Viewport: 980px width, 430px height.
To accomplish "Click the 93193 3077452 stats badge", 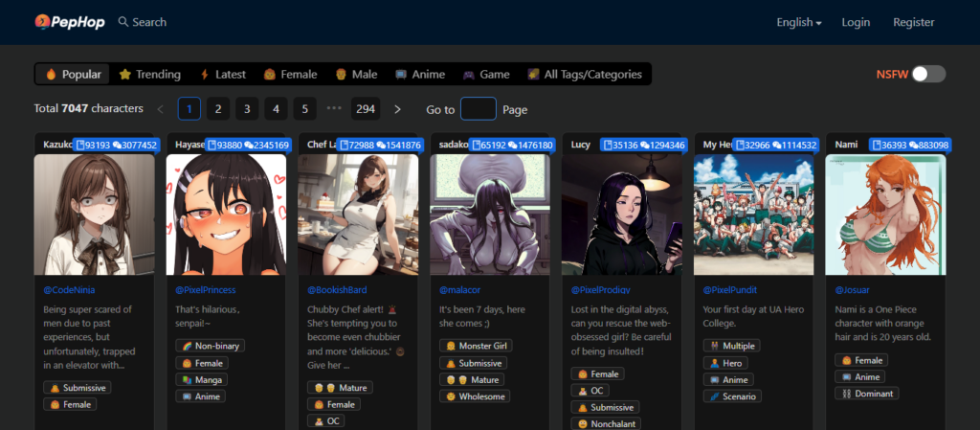I will [x=116, y=145].
